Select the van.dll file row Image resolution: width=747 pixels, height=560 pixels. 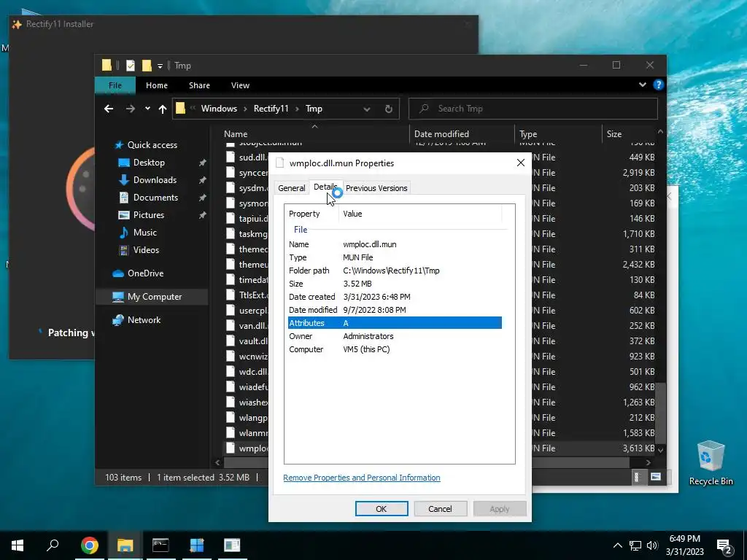coord(247,326)
